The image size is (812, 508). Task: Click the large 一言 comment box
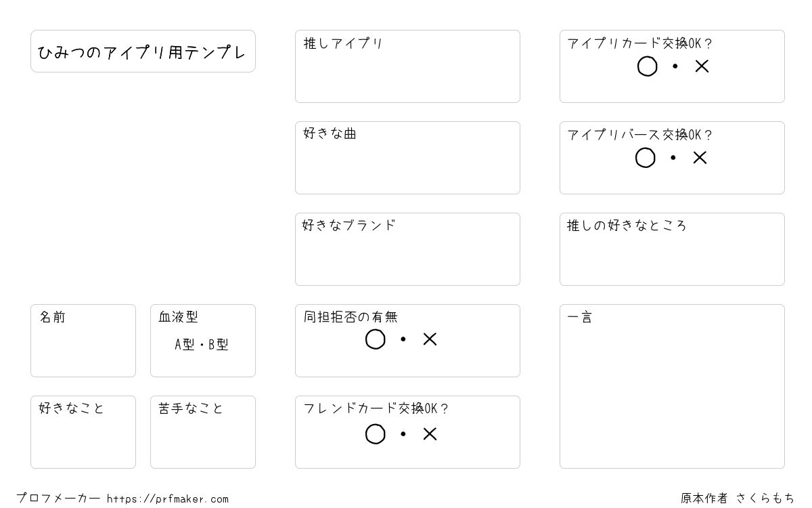[x=672, y=386]
